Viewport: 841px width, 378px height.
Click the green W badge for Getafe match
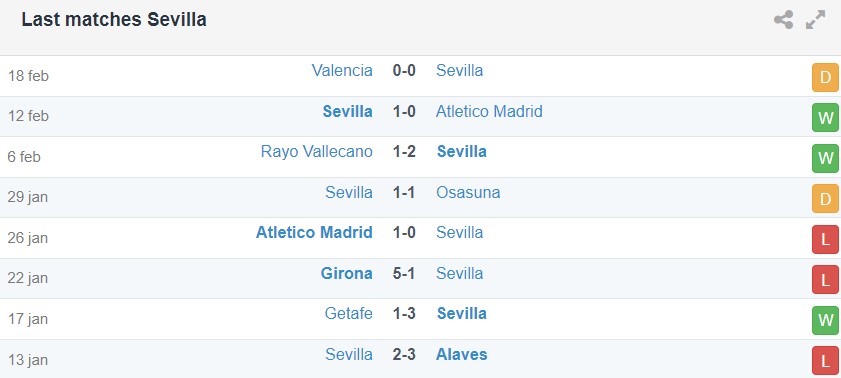coord(825,320)
